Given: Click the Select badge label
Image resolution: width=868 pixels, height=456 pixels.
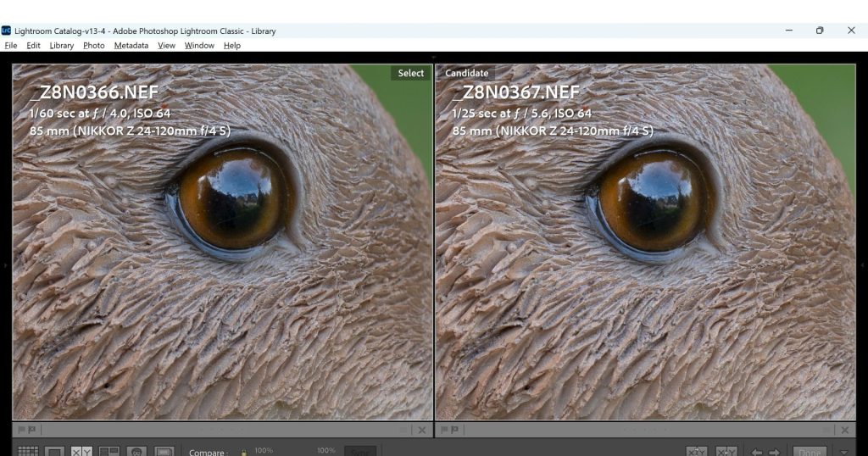Looking at the screenshot, I should pos(411,73).
